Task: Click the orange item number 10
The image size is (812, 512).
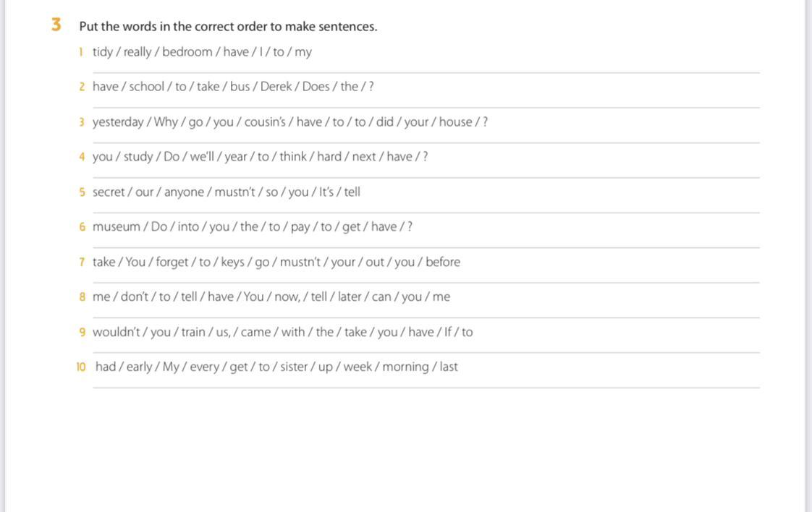Action: click(81, 367)
